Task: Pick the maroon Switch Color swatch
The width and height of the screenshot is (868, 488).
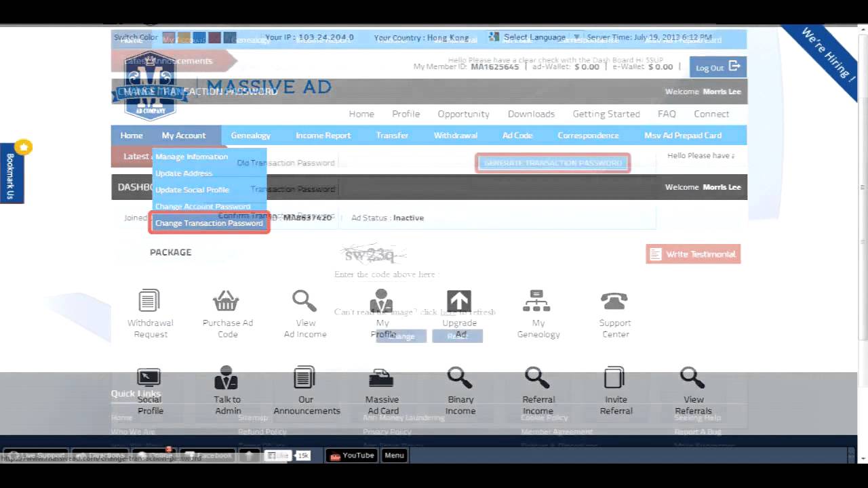Action: click(214, 38)
